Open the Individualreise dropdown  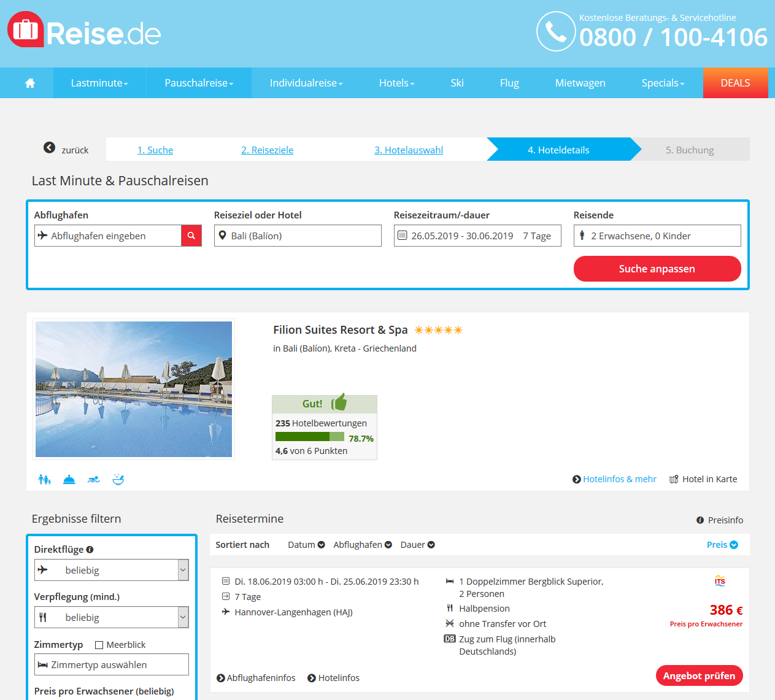tap(306, 83)
